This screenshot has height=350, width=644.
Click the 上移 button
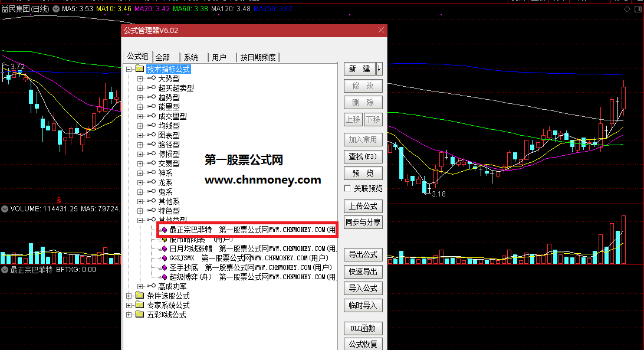[x=353, y=119]
